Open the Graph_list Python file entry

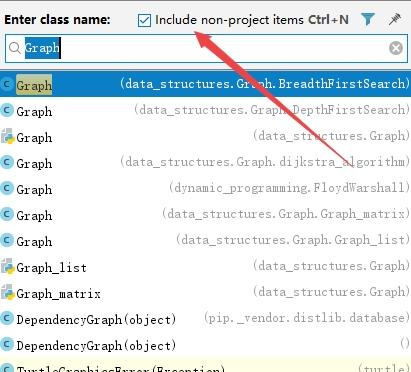[x=205, y=266]
